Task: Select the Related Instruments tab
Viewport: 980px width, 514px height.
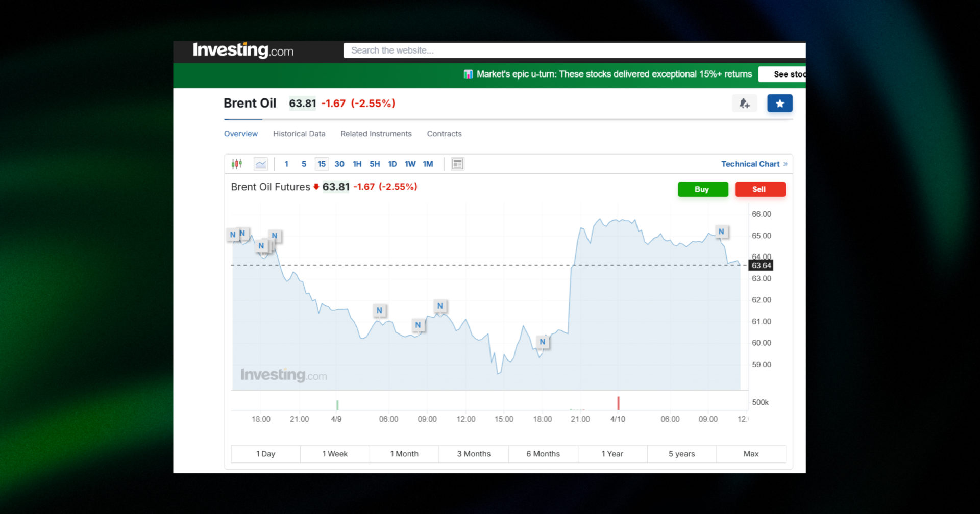Action: click(376, 134)
